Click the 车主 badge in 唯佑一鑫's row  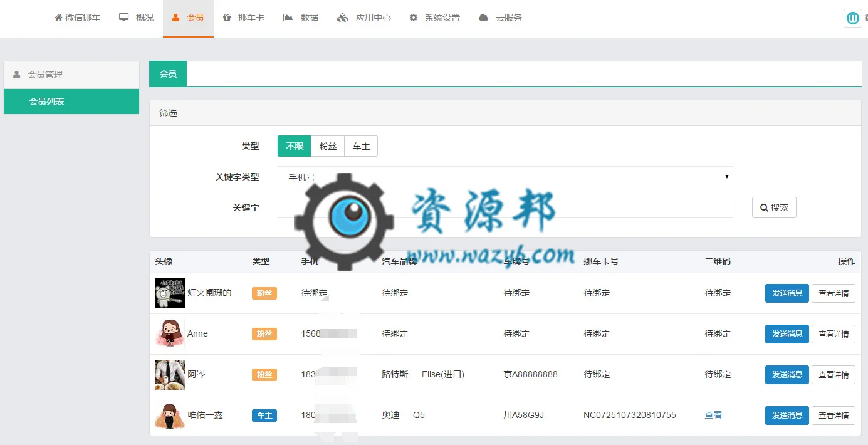[x=264, y=416]
